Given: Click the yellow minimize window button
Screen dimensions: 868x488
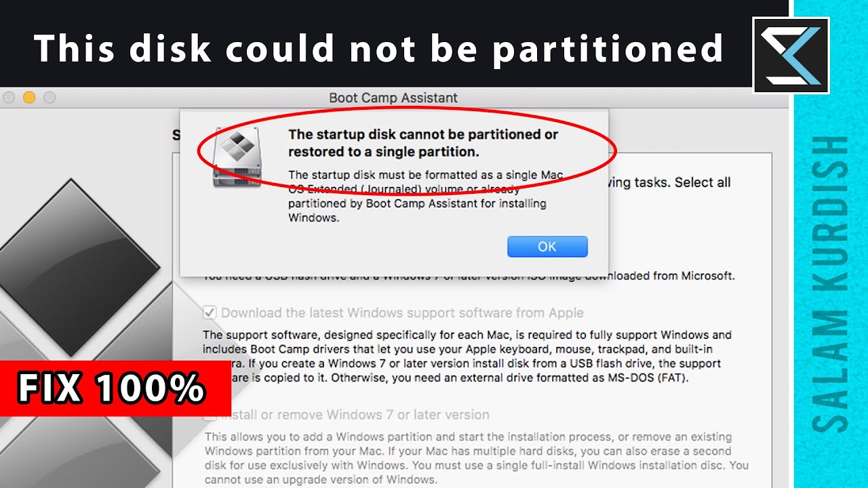Looking at the screenshot, I should pyautogui.click(x=29, y=98).
